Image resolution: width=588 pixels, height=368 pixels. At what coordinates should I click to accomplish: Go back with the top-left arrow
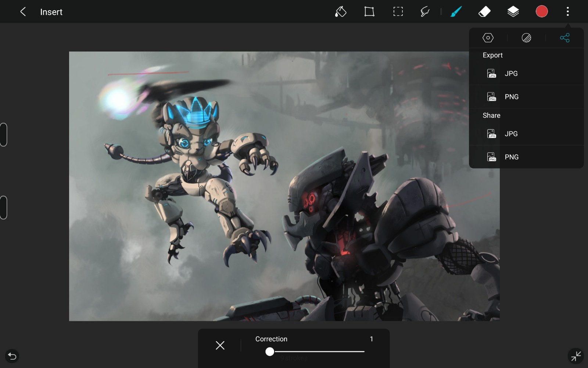[x=23, y=12]
